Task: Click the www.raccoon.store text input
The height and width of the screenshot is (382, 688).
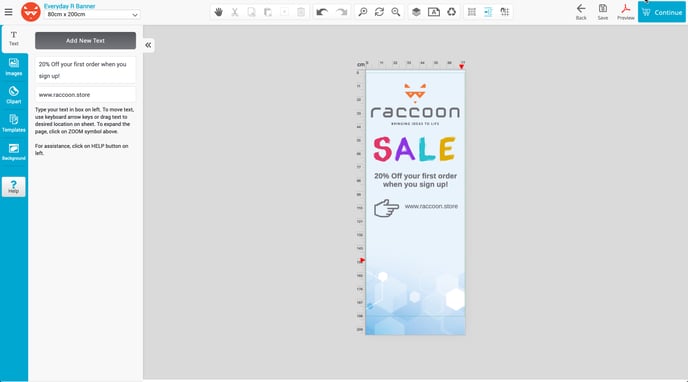Action: (x=86, y=95)
